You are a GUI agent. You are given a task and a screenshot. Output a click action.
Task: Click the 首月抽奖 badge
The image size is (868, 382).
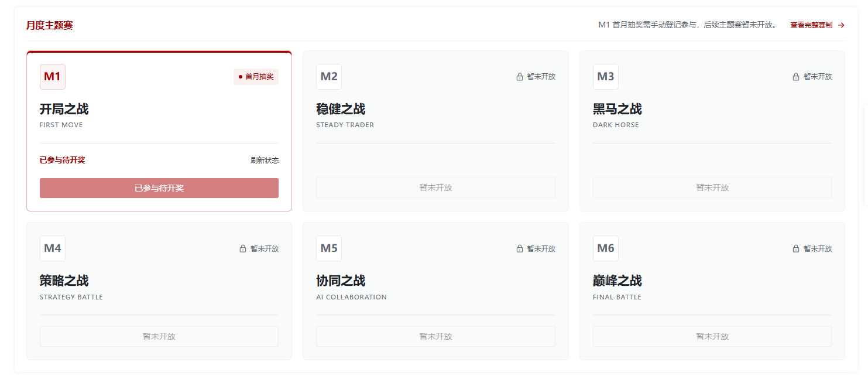[256, 77]
